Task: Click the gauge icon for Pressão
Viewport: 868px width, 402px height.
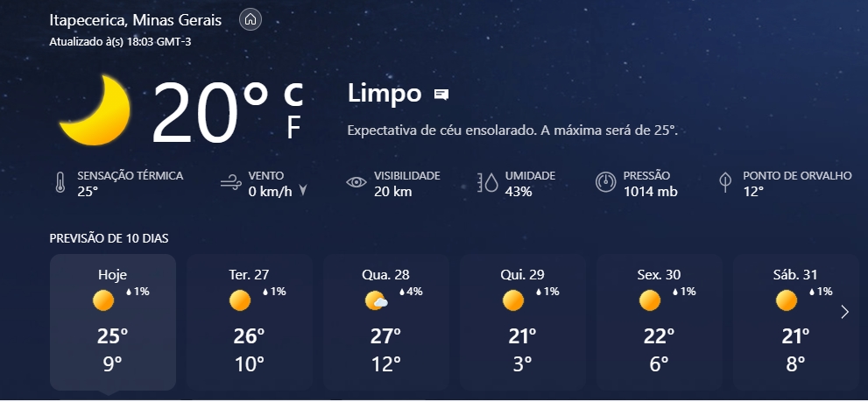Action: (605, 182)
